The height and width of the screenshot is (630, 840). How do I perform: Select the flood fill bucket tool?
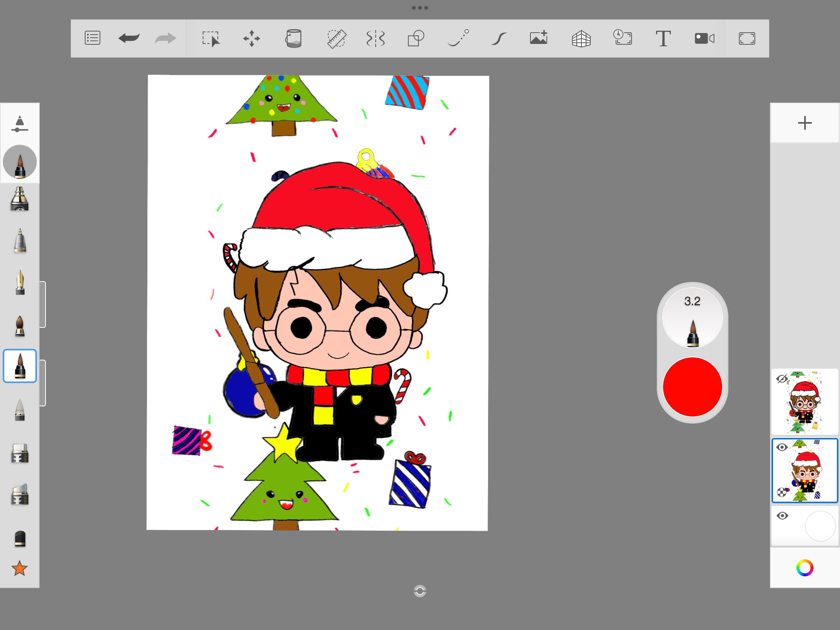point(293,38)
